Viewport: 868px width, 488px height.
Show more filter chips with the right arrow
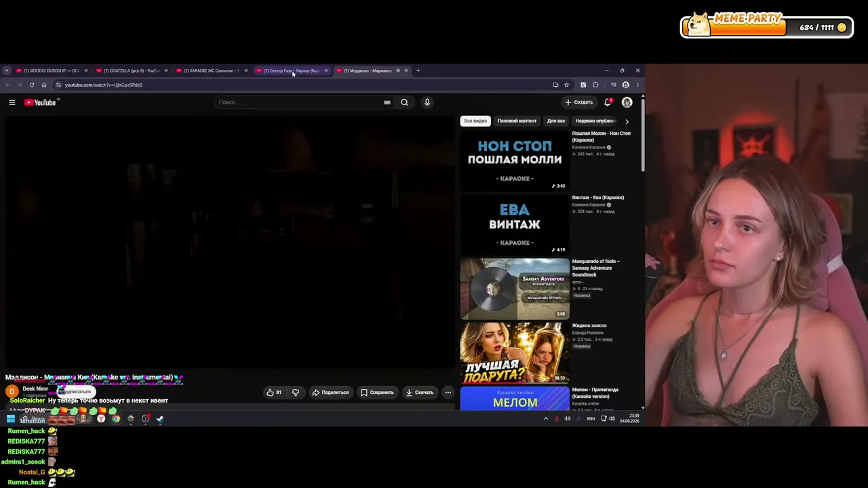pyautogui.click(x=627, y=121)
